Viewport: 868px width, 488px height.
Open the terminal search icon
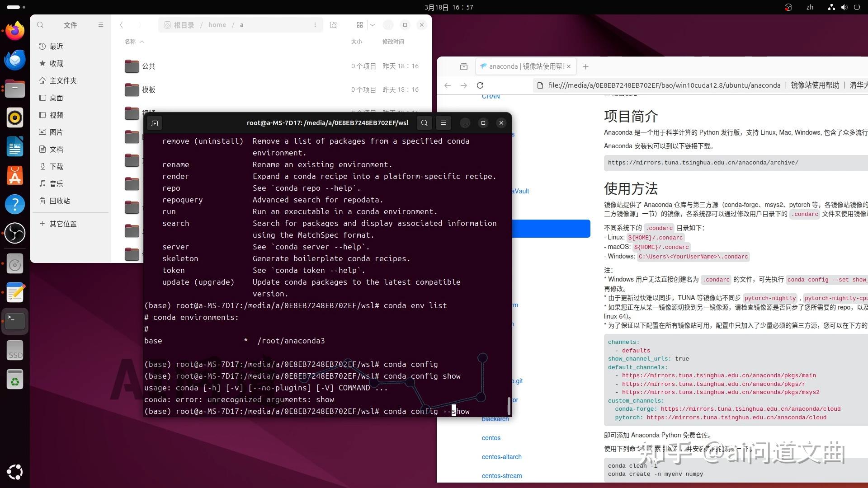click(424, 123)
